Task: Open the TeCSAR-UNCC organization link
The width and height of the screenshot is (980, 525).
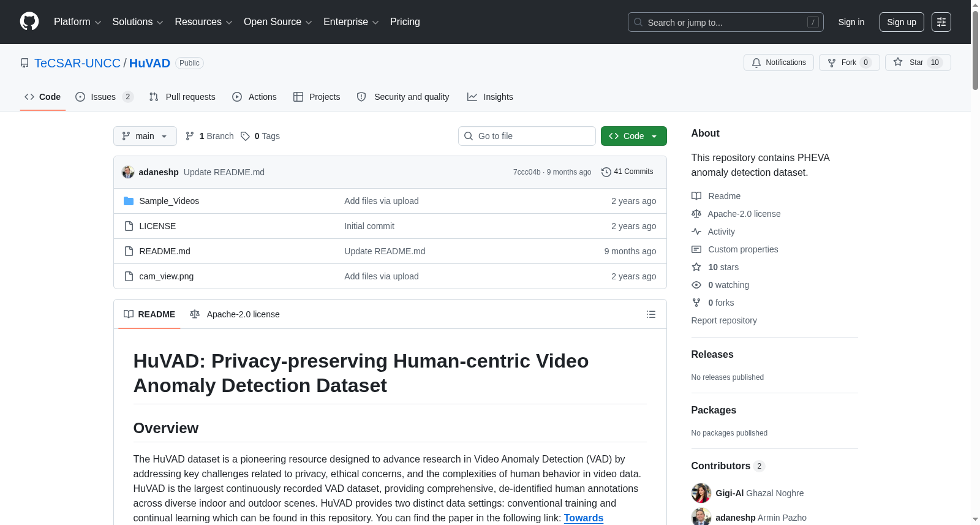Action: click(x=78, y=63)
